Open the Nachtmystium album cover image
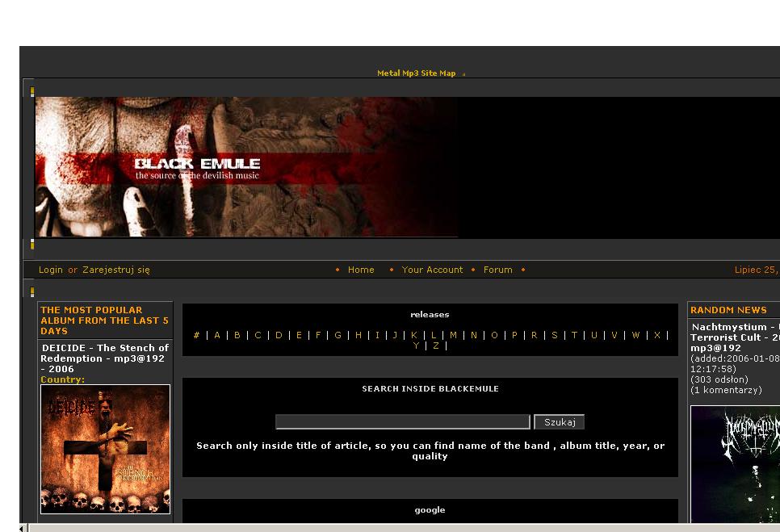Image resolution: width=780 pixels, height=532 pixels. point(736,464)
